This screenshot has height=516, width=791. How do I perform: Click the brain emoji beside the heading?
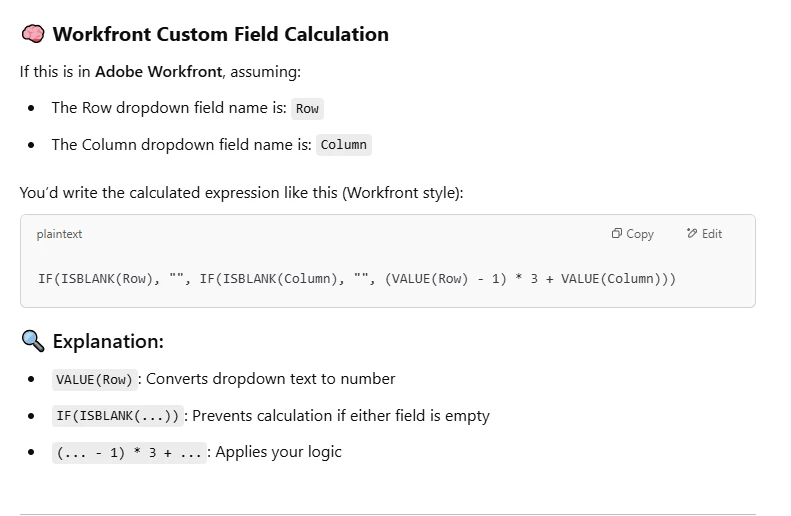tap(33, 34)
